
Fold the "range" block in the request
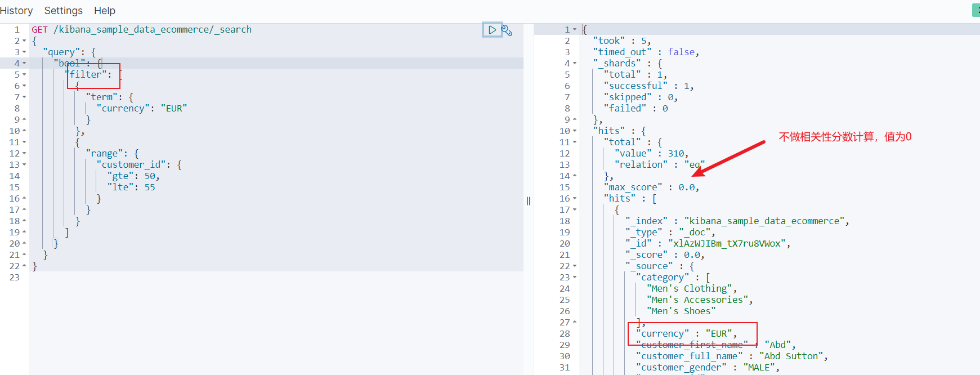(24, 154)
